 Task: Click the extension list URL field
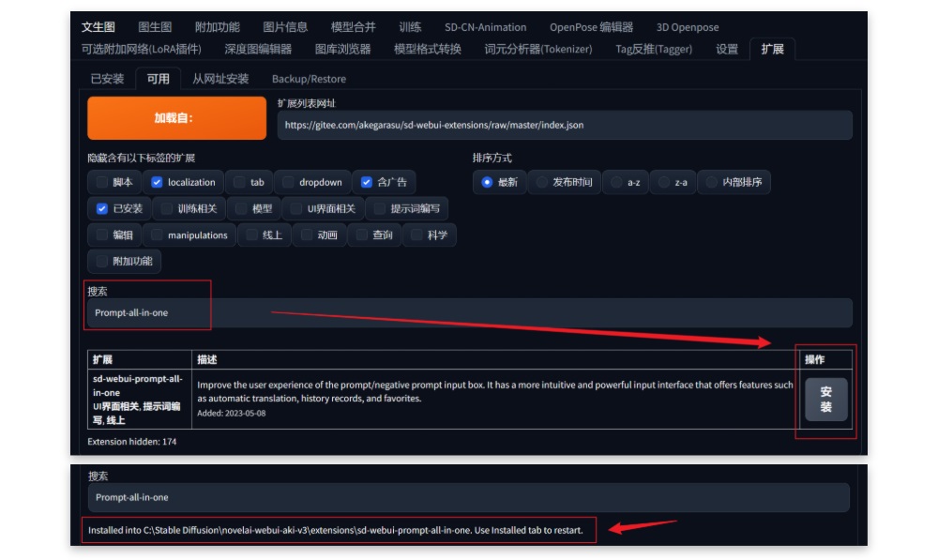tap(564, 125)
